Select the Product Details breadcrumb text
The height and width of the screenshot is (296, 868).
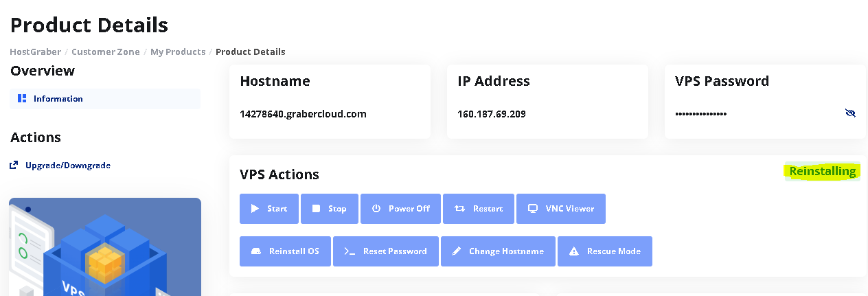click(251, 52)
